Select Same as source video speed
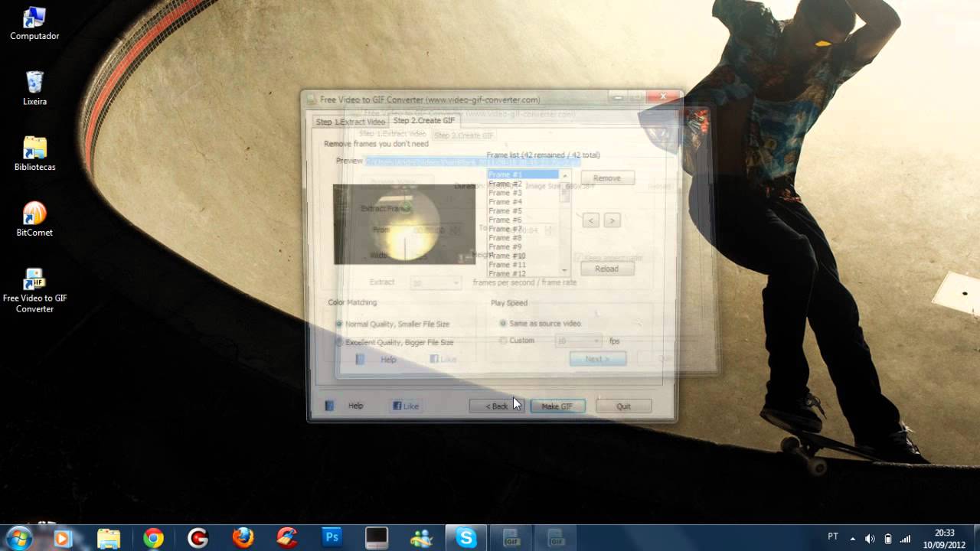The height and width of the screenshot is (551, 980). [541, 323]
